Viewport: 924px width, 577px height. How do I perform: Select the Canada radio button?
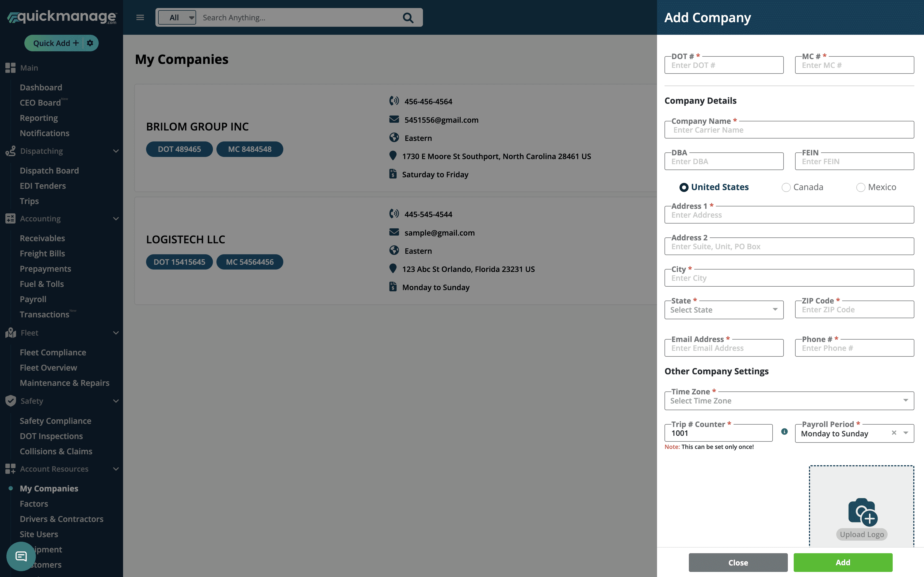tap(786, 187)
